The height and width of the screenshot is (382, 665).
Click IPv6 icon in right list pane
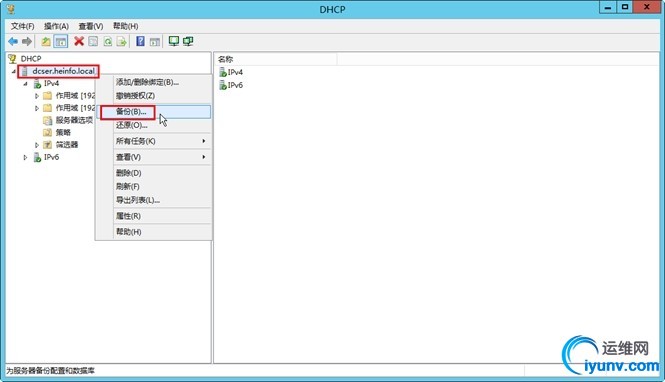(223, 85)
